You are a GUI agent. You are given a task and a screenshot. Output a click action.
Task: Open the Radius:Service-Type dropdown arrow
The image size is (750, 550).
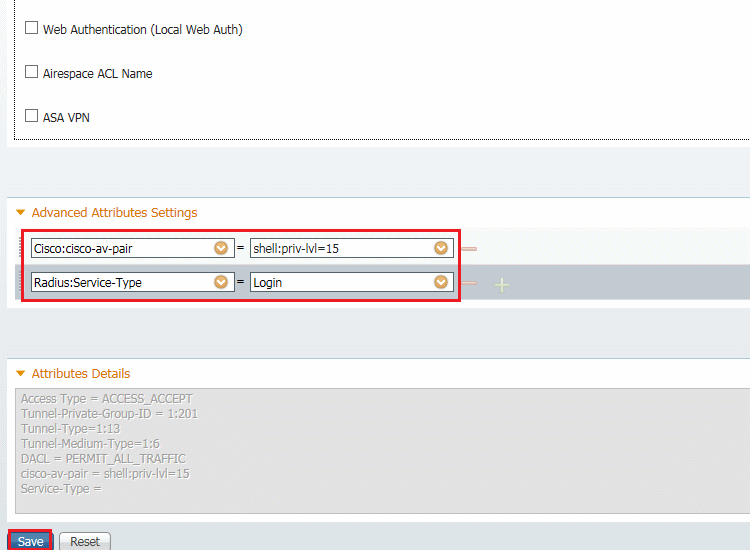click(x=221, y=282)
